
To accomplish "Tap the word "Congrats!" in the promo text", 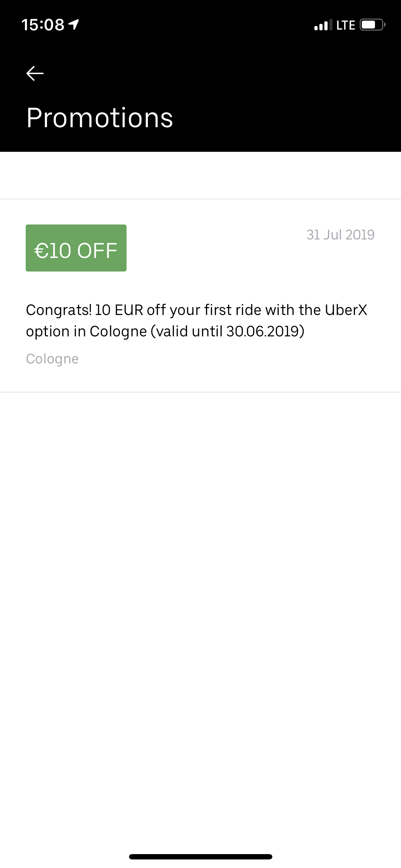I will pyautogui.click(x=59, y=310).
